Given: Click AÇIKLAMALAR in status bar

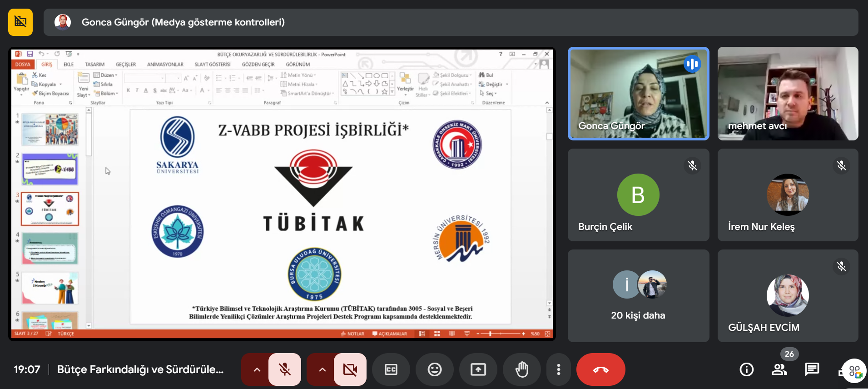Looking at the screenshot, I should click(x=389, y=334).
